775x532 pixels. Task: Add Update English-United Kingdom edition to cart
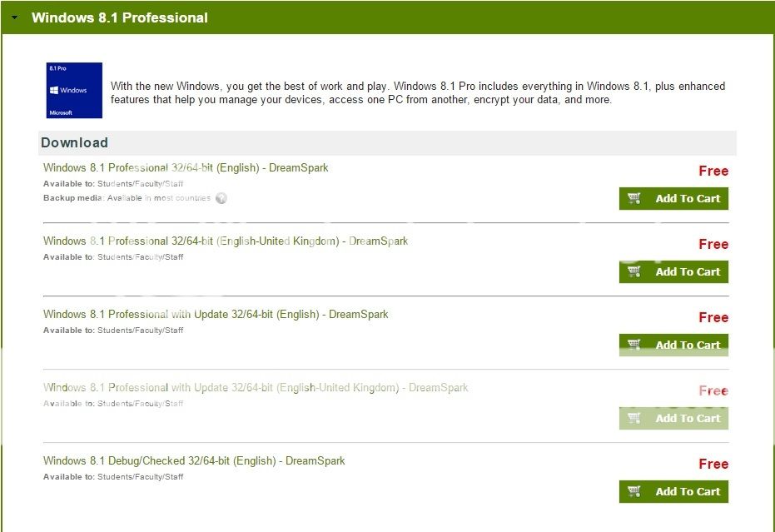point(687,418)
